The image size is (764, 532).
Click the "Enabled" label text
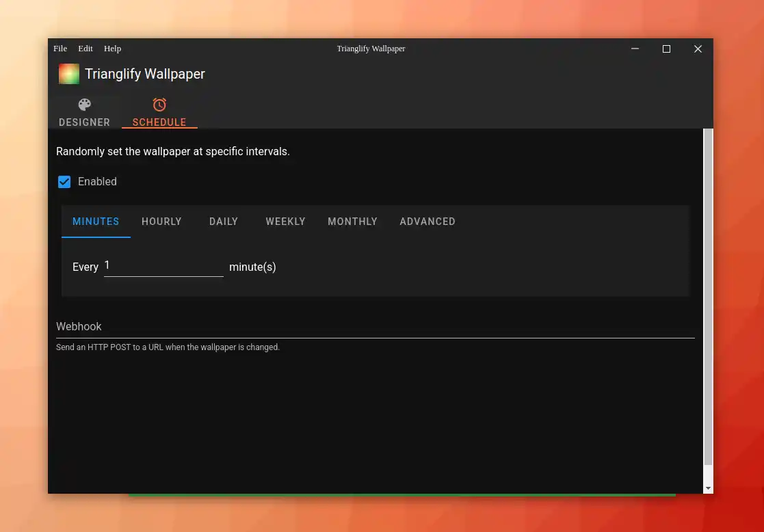97,182
